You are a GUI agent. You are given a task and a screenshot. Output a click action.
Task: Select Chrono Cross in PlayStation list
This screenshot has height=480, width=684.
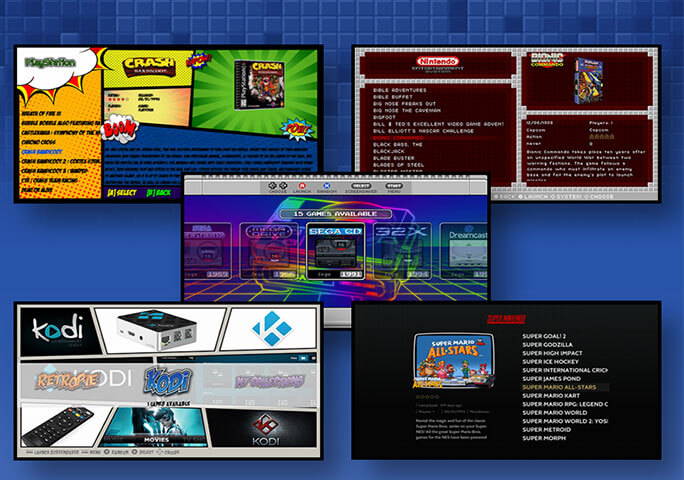38,142
